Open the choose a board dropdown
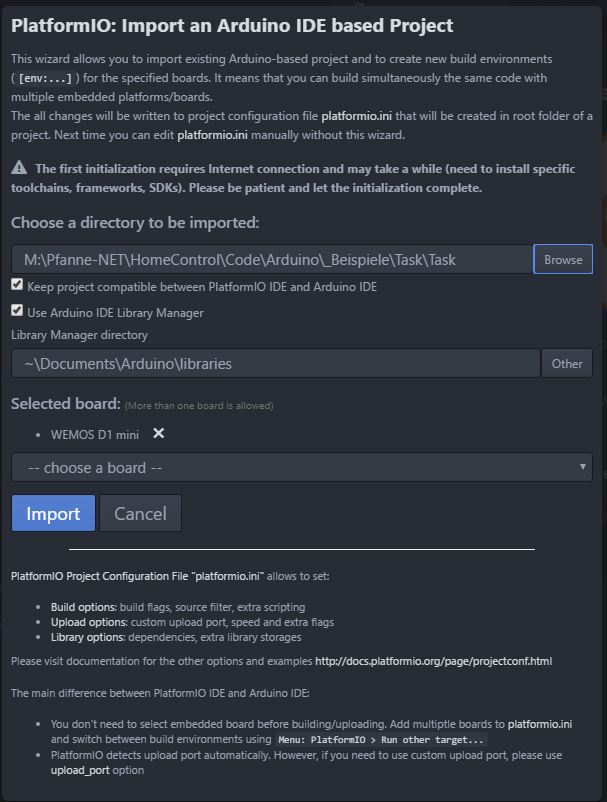Screen dimensions: 607x802 pyautogui.click(x=301, y=467)
